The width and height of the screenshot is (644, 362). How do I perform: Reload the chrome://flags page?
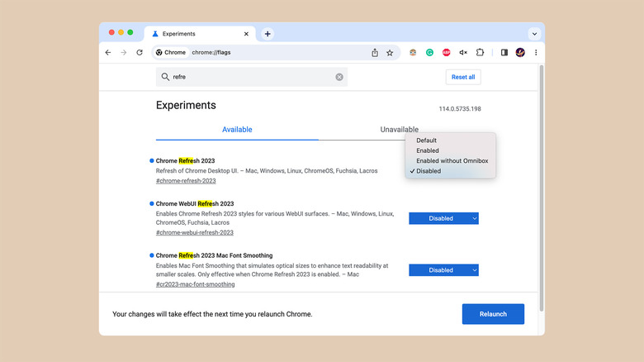140,53
